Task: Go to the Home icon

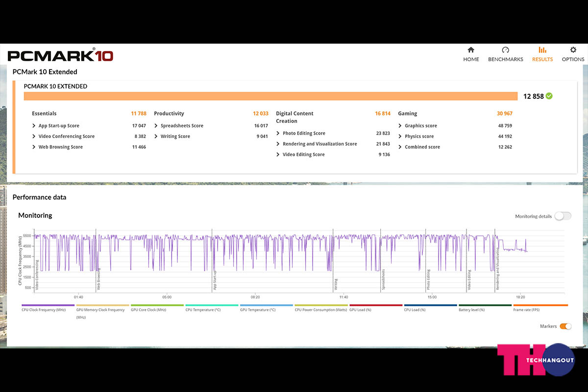Action: tap(471, 50)
